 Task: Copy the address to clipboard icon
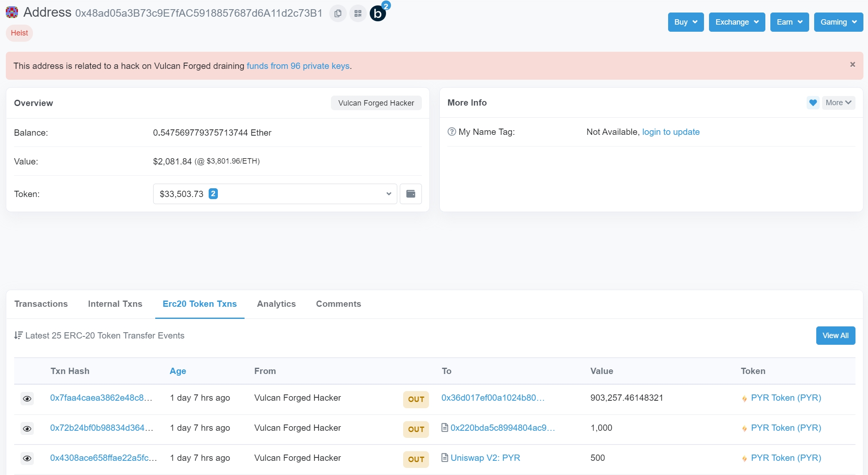click(x=338, y=13)
